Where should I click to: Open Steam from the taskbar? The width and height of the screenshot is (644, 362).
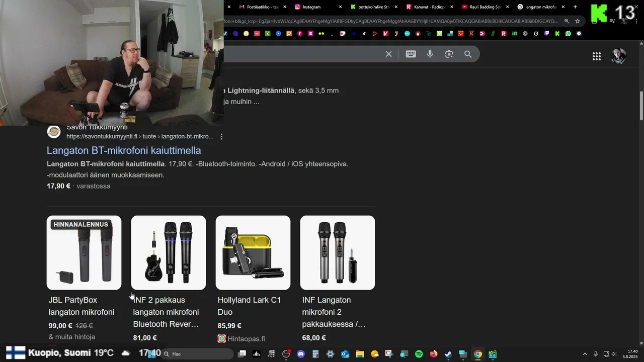click(x=448, y=354)
